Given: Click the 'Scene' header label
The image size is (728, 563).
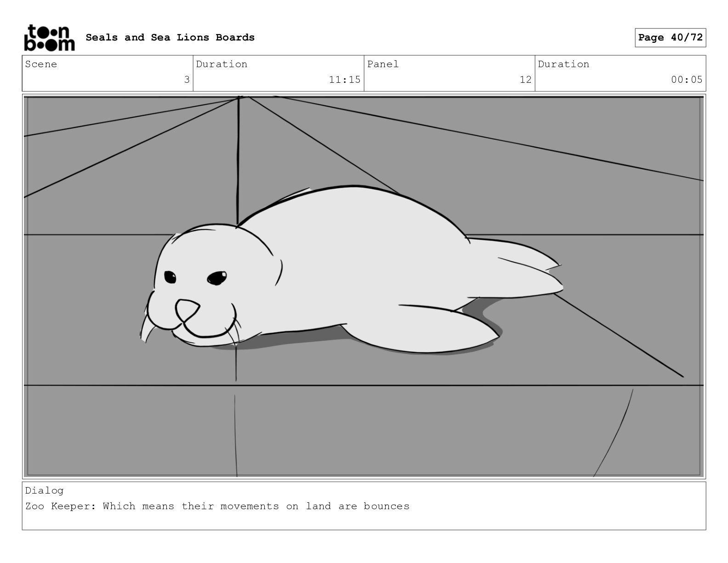Looking at the screenshot, I should click(x=41, y=64).
